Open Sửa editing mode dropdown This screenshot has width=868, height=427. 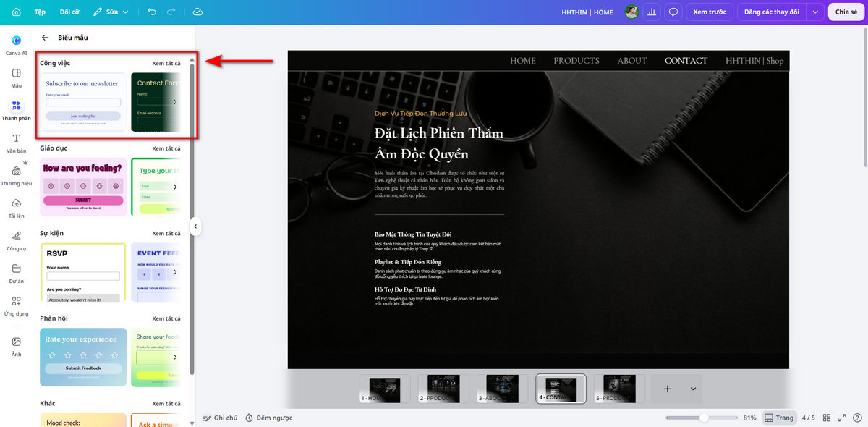coord(111,12)
